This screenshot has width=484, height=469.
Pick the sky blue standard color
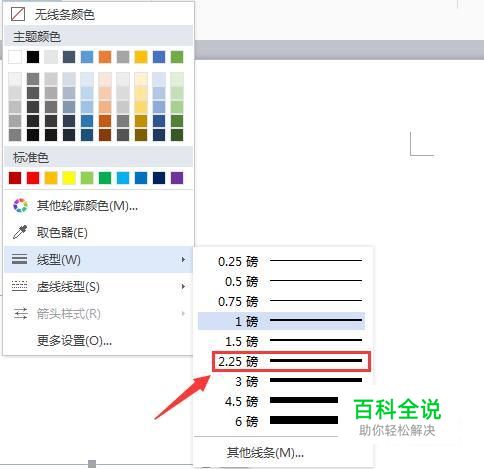[123, 178]
